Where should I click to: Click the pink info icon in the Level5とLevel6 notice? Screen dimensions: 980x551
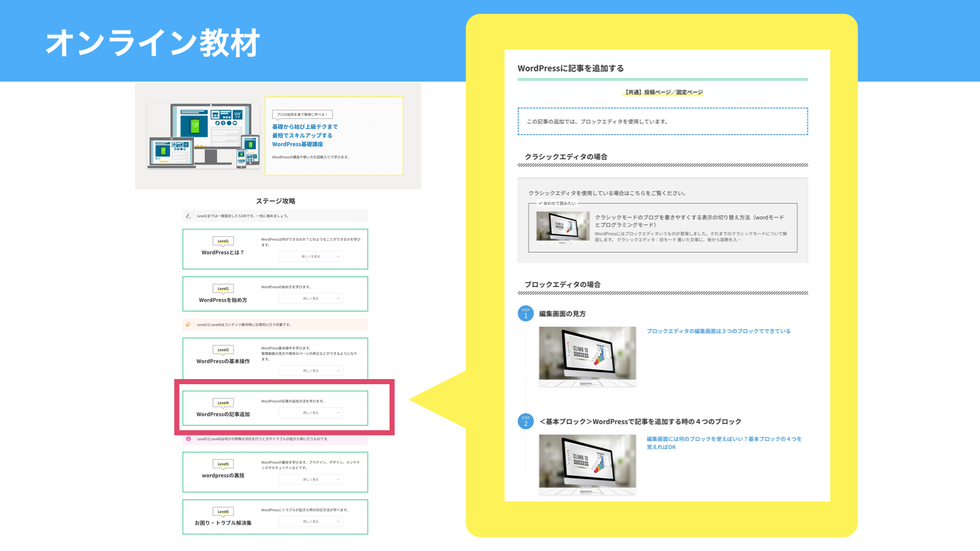[x=188, y=439]
